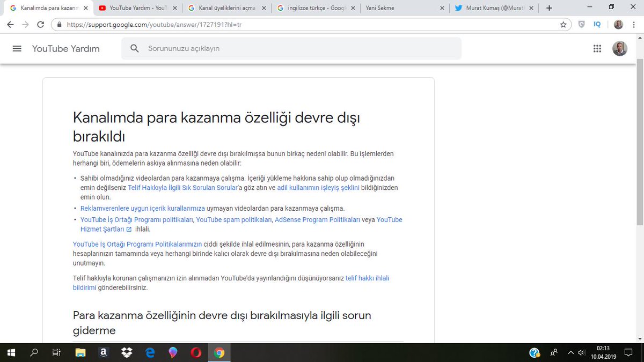Click the YouTube Yardım header title
This screenshot has width=644, height=362.
click(x=66, y=49)
